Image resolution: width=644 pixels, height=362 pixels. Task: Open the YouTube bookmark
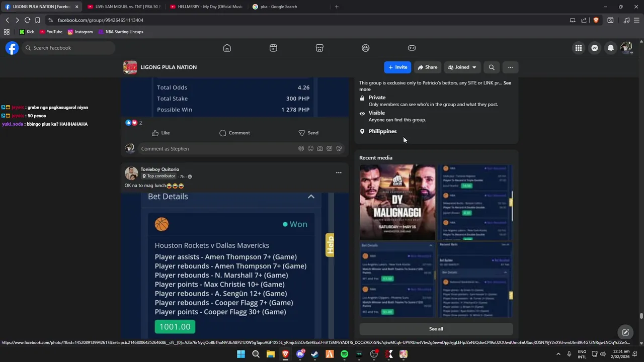coord(51,32)
